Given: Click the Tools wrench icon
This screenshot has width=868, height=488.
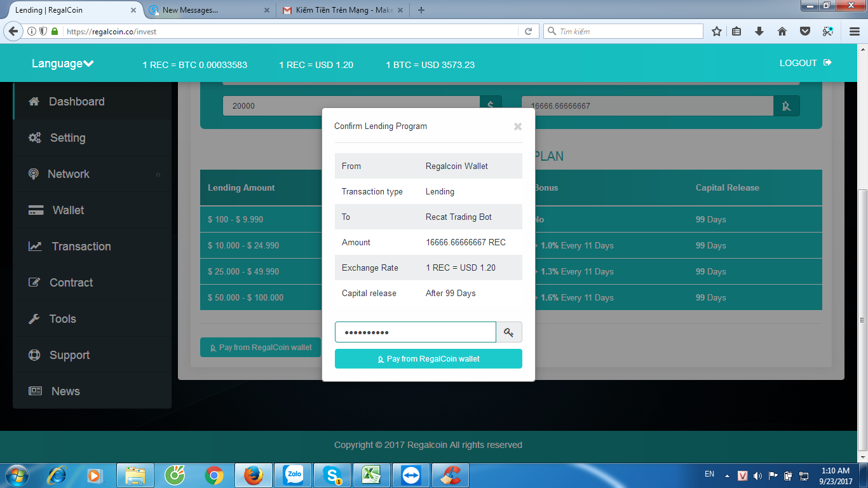Looking at the screenshot, I should click(x=34, y=319).
